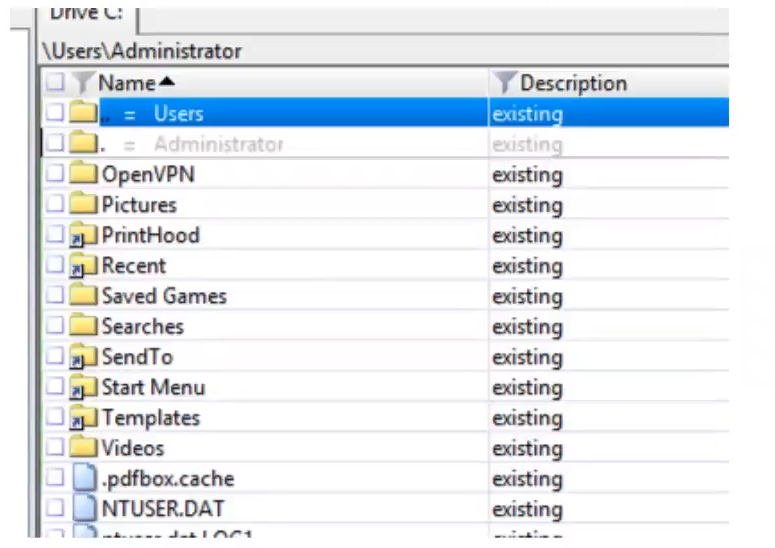Open the Description column filter funnel
The width and height of the screenshot is (775, 548).
(x=504, y=83)
